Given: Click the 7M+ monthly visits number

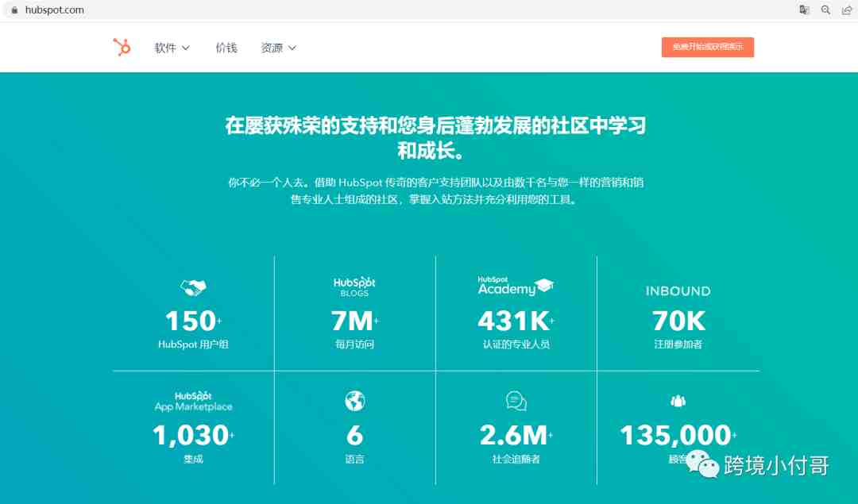Looking at the screenshot, I should point(354,321).
